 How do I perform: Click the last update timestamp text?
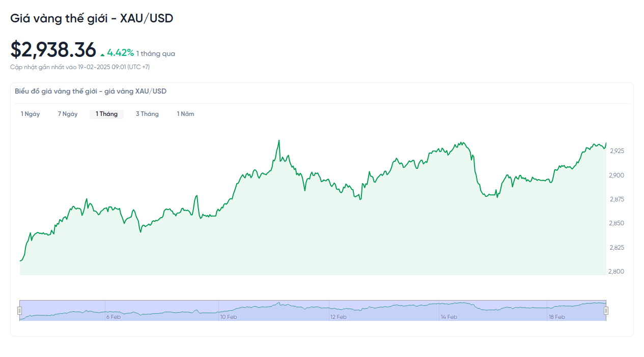click(x=80, y=67)
